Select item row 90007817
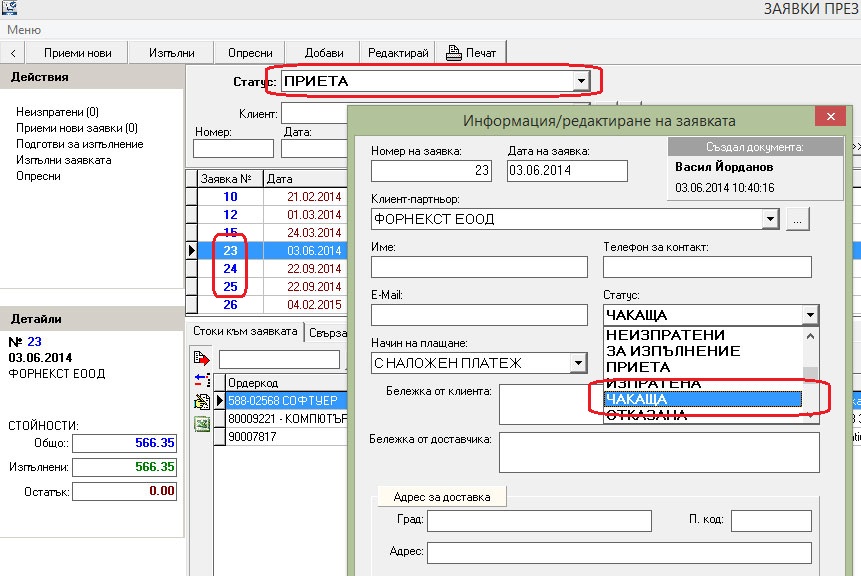Image resolution: width=861 pixels, height=576 pixels. pyautogui.click(x=287, y=437)
